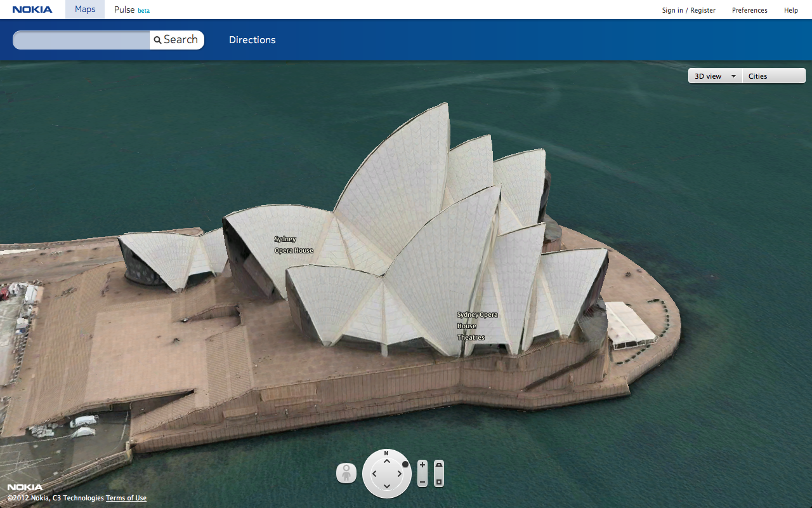This screenshot has height=508, width=812.
Task: Open Directions
Action: (252, 40)
